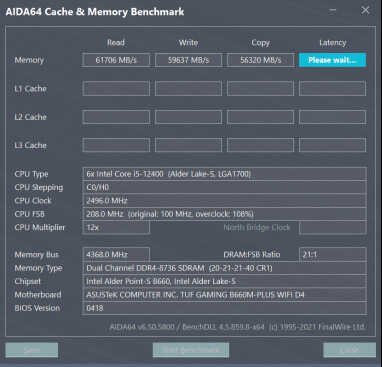The height and width of the screenshot is (367, 382).
Task: Click the empty L3 Cache Latency cell
Action: pyautogui.click(x=332, y=145)
